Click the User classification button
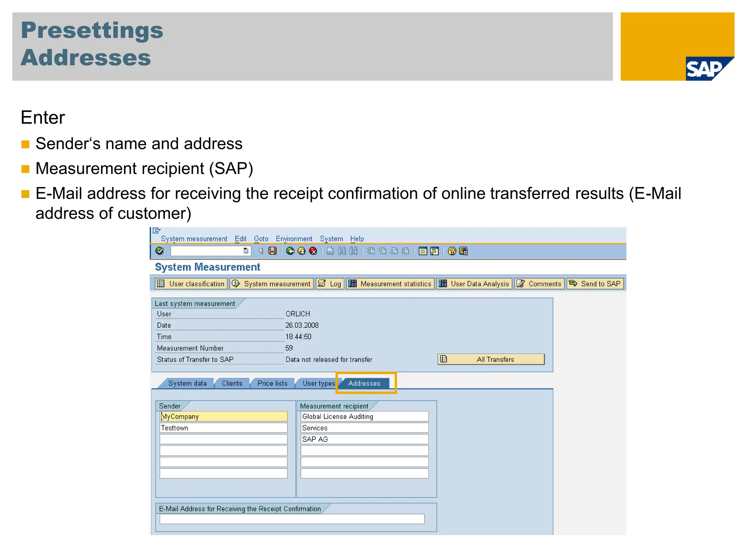The width and height of the screenshot is (747, 560). (191, 284)
